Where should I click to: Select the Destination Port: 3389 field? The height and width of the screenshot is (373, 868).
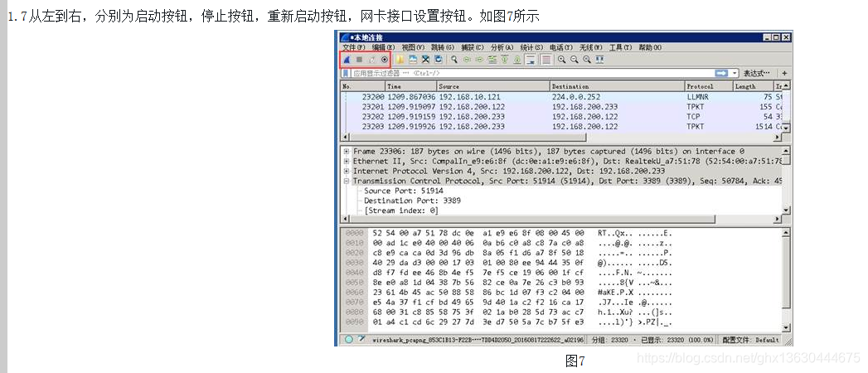pyautogui.click(x=412, y=201)
